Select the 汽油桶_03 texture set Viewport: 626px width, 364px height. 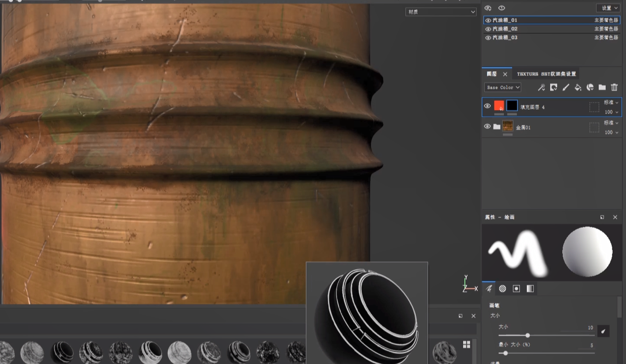click(x=505, y=37)
